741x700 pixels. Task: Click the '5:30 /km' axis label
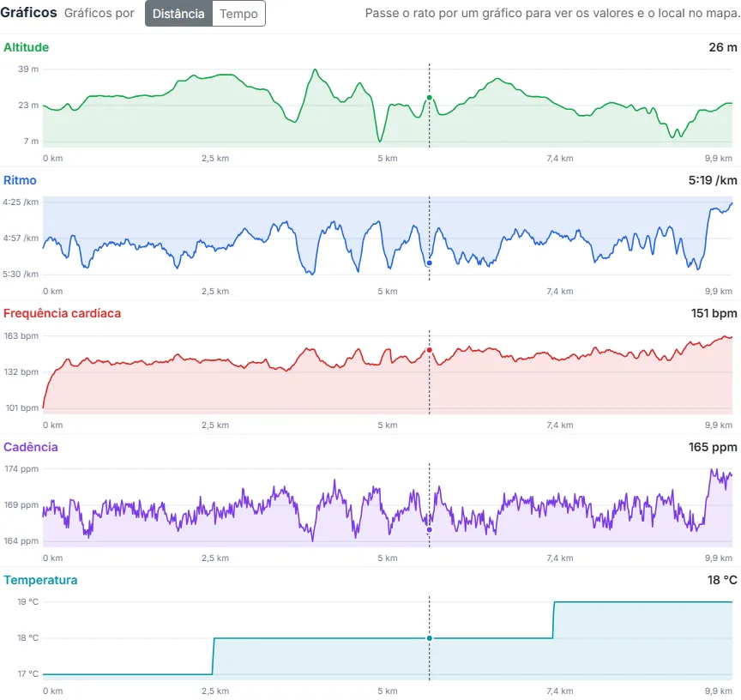pos(21,275)
